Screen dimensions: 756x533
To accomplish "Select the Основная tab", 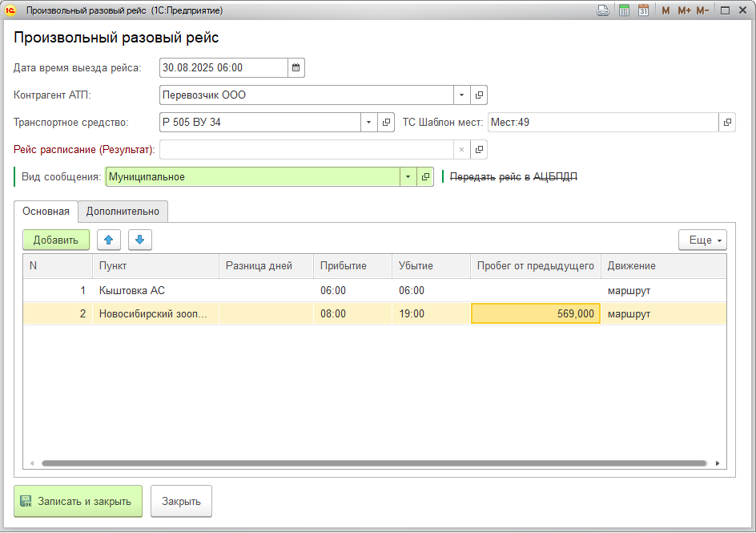I will (x=46, y=212).
